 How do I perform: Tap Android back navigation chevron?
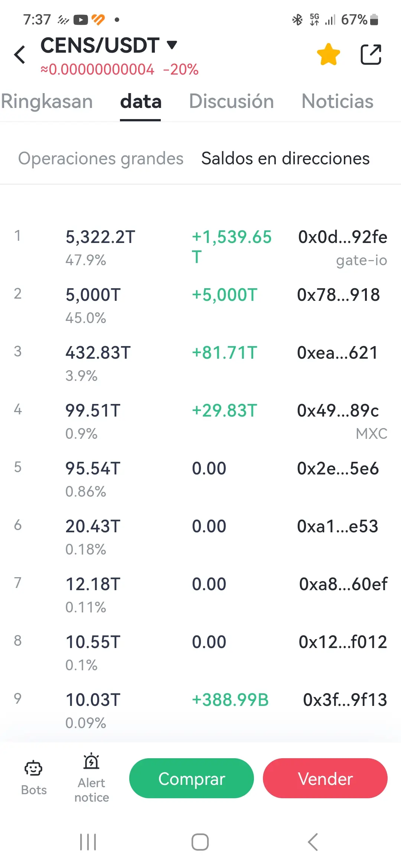click(x=313, y=842)
